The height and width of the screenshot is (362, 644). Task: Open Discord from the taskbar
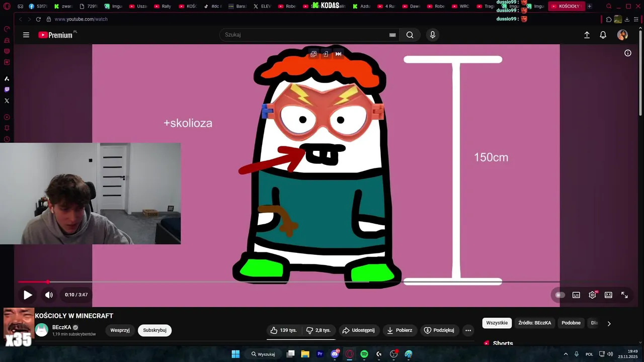[x=335, y=354]
